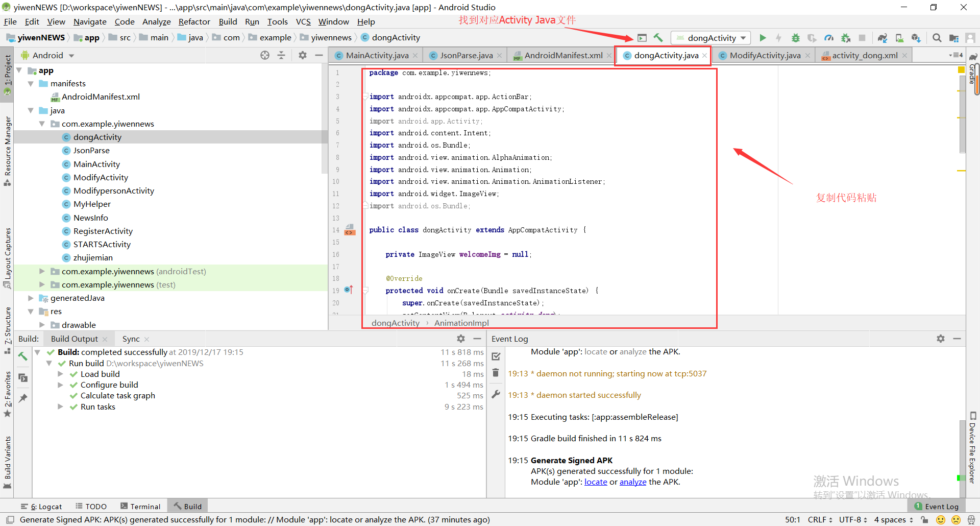Select the Debug app bug icon
Image resolution: width=980 pixels, height=526 pixels.
[x=795, y=38]
